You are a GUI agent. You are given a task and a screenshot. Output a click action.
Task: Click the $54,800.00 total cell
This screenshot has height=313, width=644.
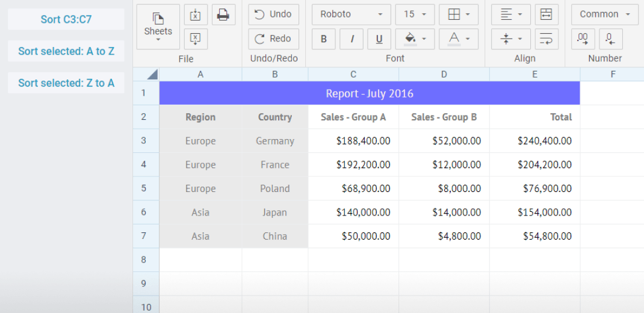(534, 236)
